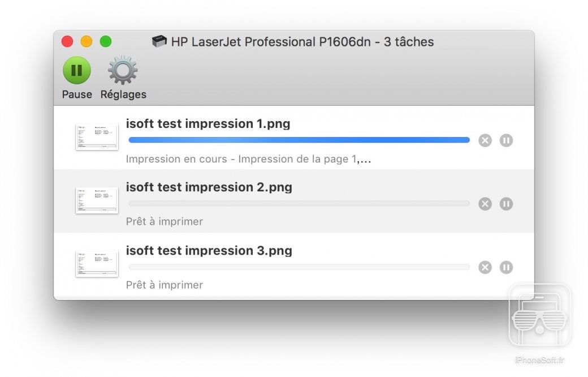Click thumbnail of impression 1.png document
The height and width of the screenshot is (377, 588).
97,138
